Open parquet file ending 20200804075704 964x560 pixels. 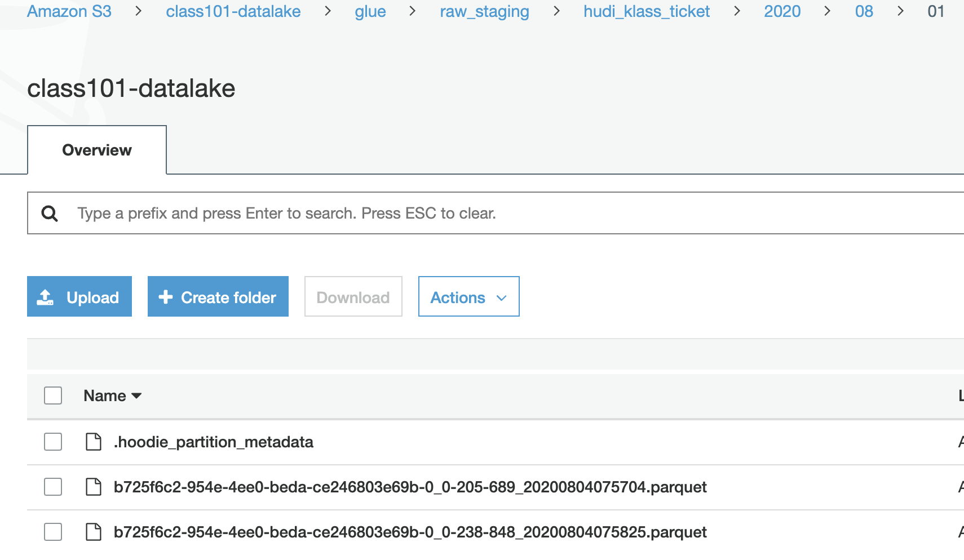point(410,487)
